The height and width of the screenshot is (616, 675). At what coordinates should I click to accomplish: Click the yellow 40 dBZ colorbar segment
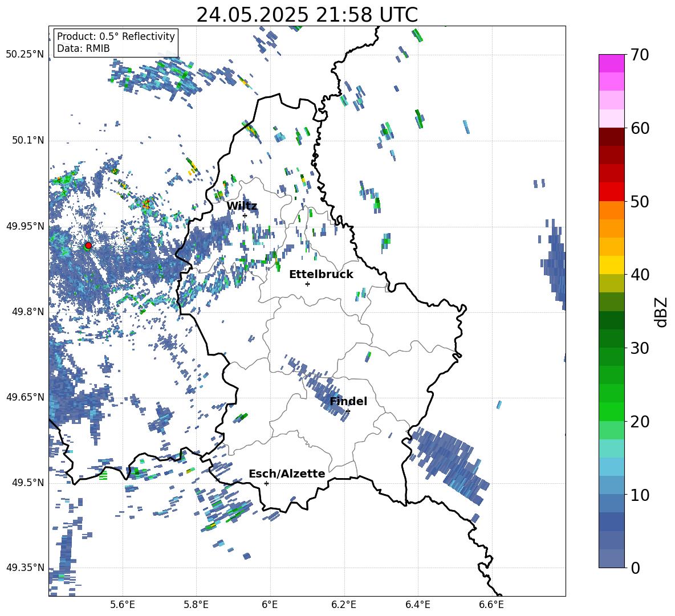[x=611, y=265]
